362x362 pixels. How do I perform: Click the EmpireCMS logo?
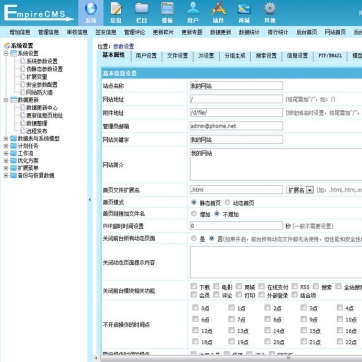[38, 13]
